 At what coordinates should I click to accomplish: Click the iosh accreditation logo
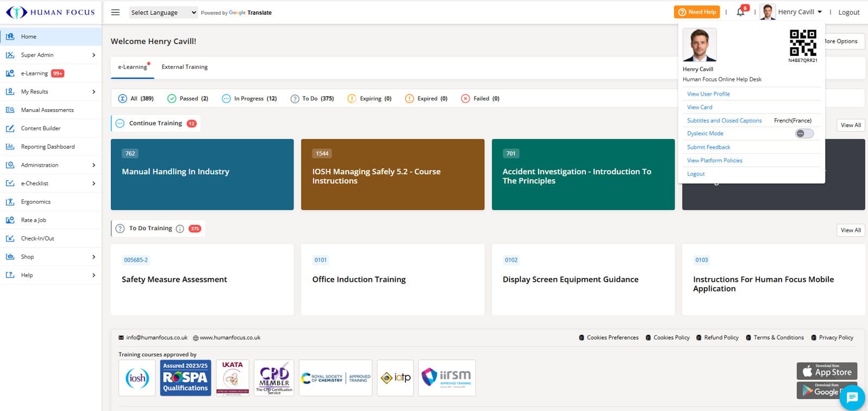click(x=137, y=378)
